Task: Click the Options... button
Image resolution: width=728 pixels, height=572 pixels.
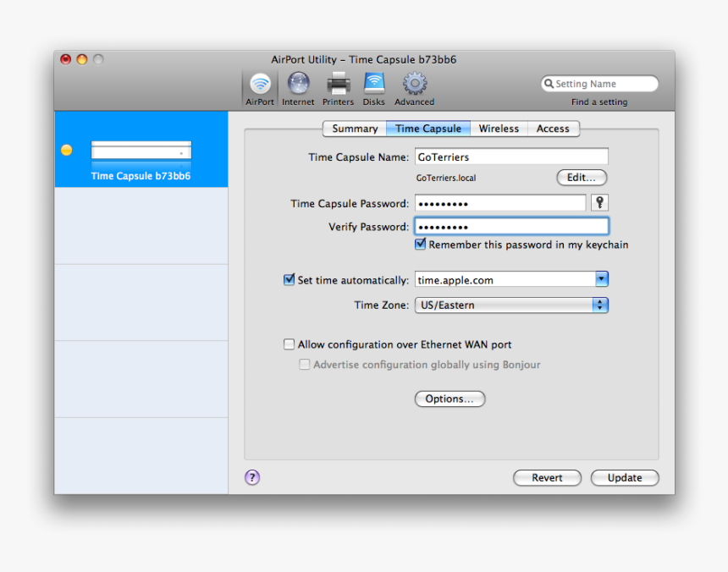Action: tap(449, 399)
